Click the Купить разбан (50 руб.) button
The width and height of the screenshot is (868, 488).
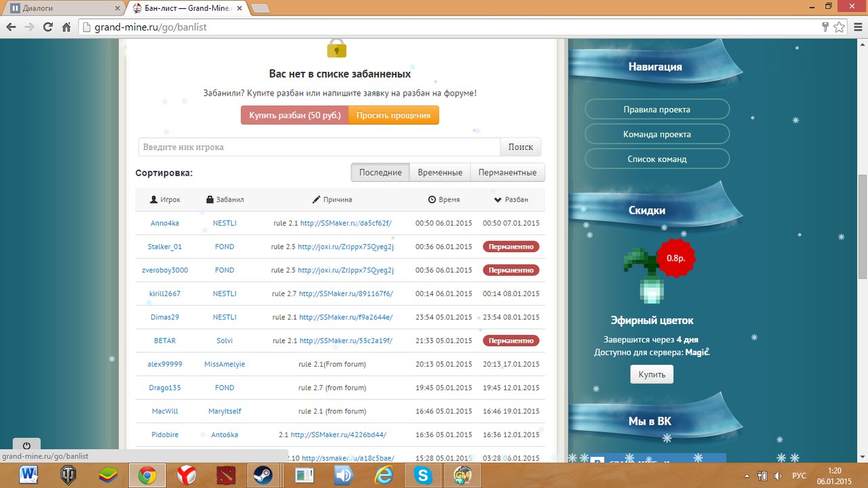click(x=295, y=115)
